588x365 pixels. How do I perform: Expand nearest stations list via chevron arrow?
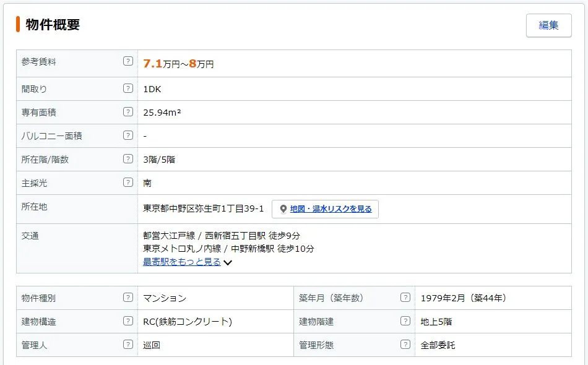pos(228,262)
